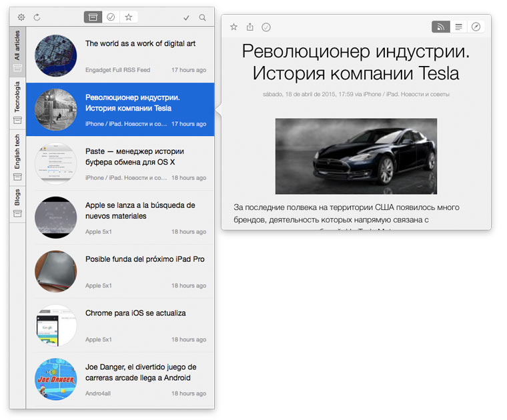Click archive icon under All articles tab
Viewport: 507px width, 420px height.
(x=17, y=68)
